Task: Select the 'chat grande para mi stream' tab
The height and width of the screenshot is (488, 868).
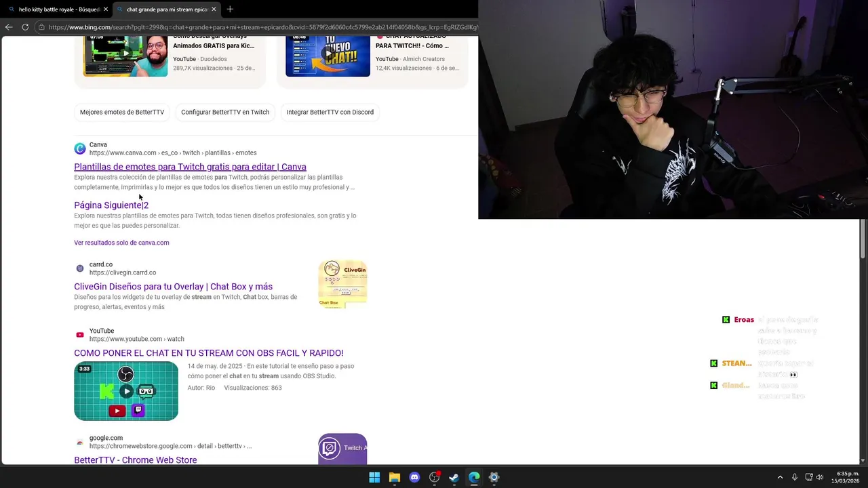Action: coord(166,9)
